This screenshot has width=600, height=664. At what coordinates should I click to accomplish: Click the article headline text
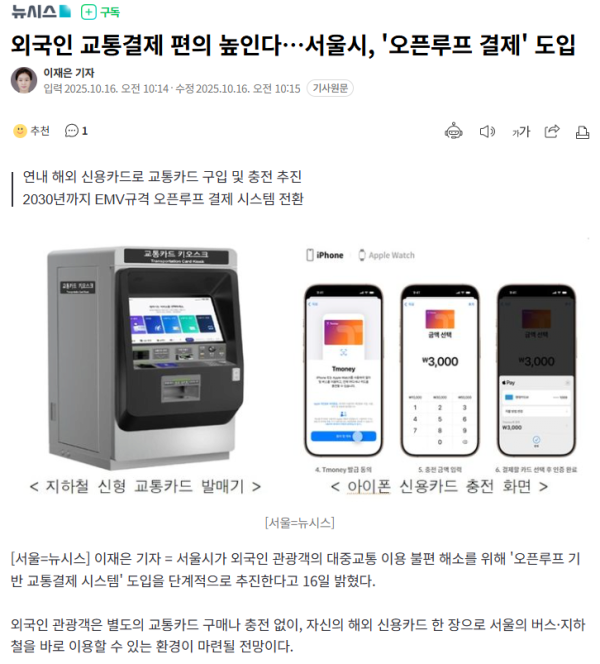293,44
